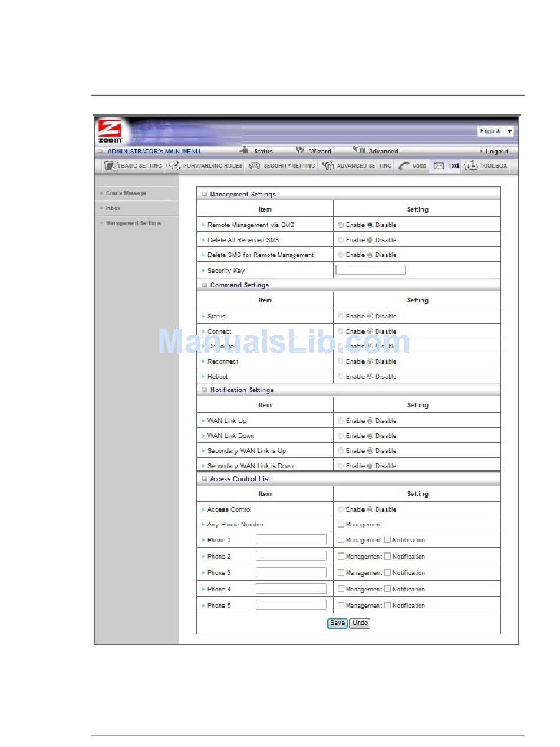Open the Status page icon
This screenshot has width=560, height=747.
[x=245, y=150]
